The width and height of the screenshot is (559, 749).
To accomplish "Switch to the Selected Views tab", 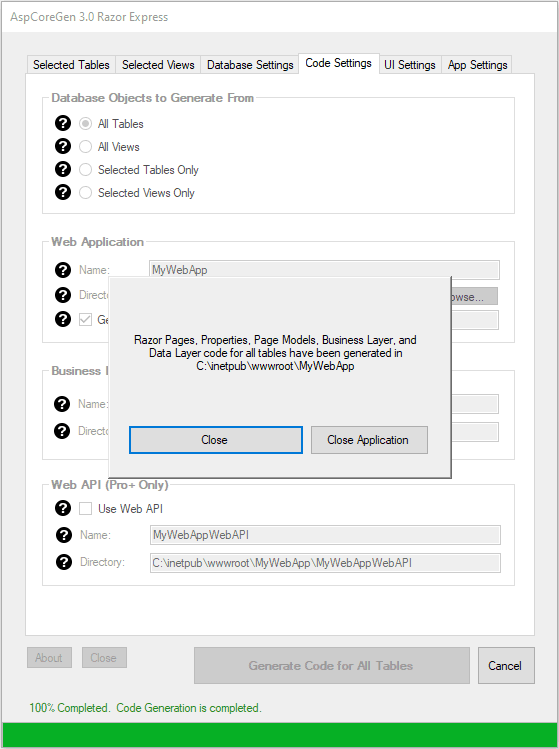I will (x=158, y=64).
